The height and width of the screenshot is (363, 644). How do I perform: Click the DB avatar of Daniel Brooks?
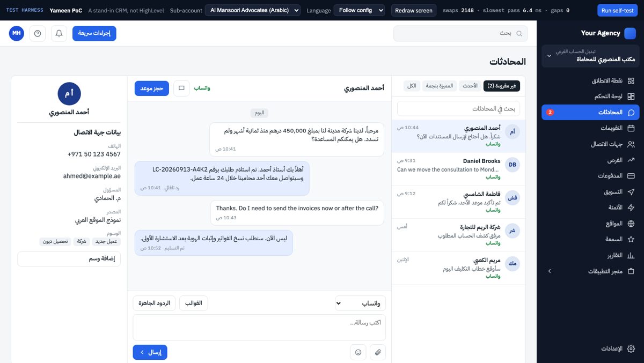[x=513, y=165]
